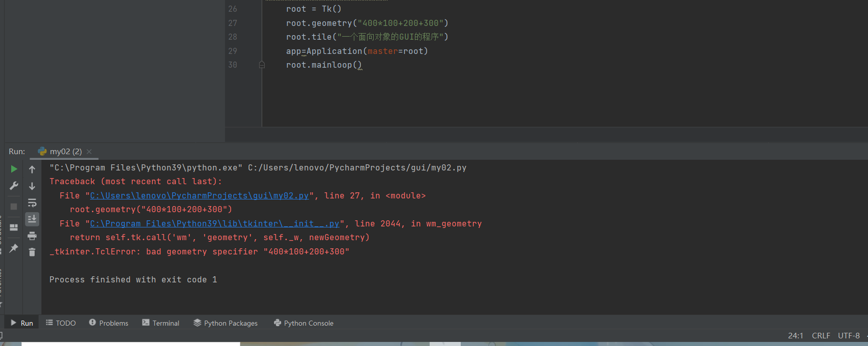Click the stop process square icon

14,207
